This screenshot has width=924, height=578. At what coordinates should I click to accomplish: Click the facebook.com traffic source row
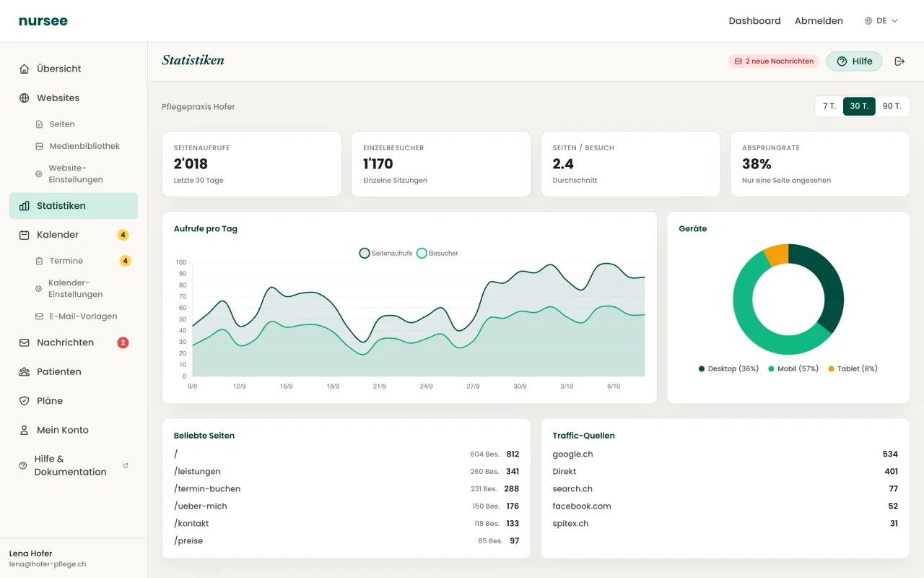[x=725, y=506]
